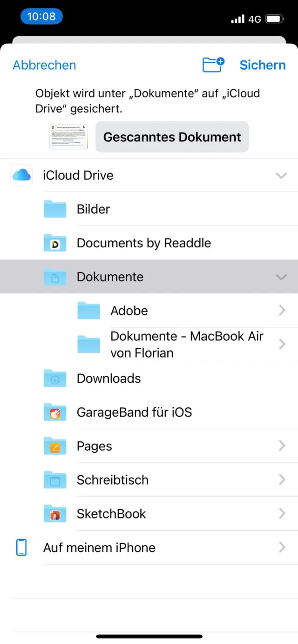Tap the GarageBand für iOS folder icon
298x644 pixels.
pos(55,412)
